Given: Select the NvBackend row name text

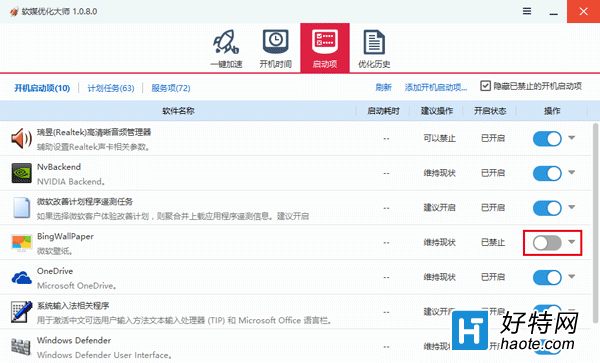Looking at the screenshot, I should pyautogui.click(x=59, y=167).
